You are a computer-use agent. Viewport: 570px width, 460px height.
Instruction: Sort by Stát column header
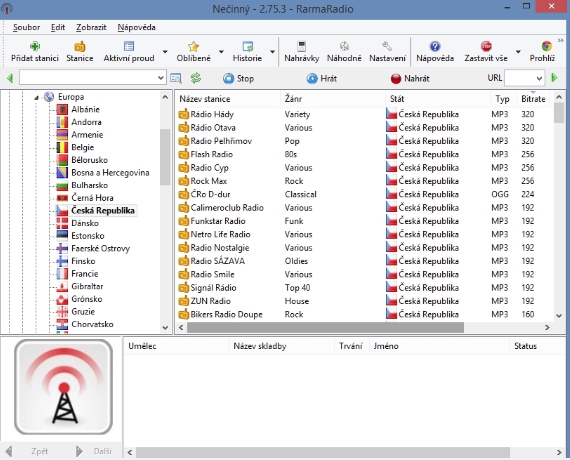coord(437,99)
